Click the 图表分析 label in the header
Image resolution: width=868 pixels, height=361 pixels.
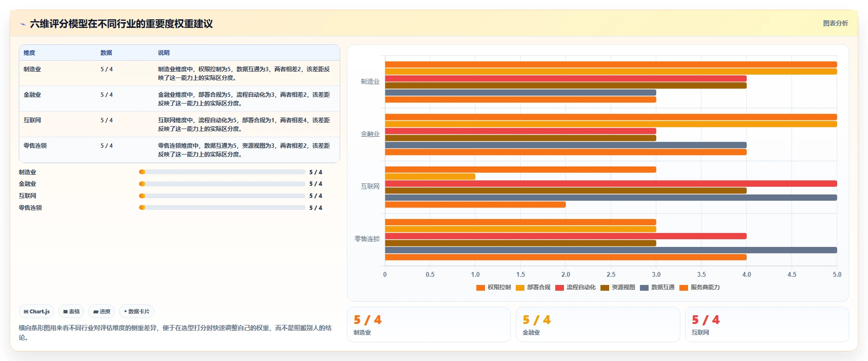pos(835,23)
